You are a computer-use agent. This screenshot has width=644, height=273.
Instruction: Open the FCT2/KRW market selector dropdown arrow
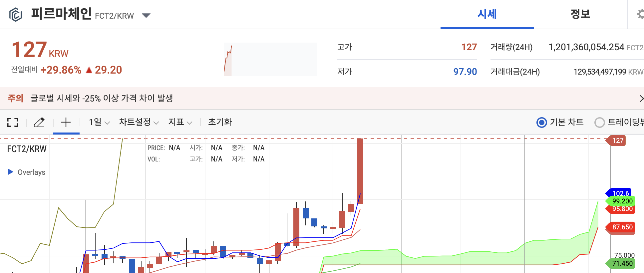coord(146,15)
